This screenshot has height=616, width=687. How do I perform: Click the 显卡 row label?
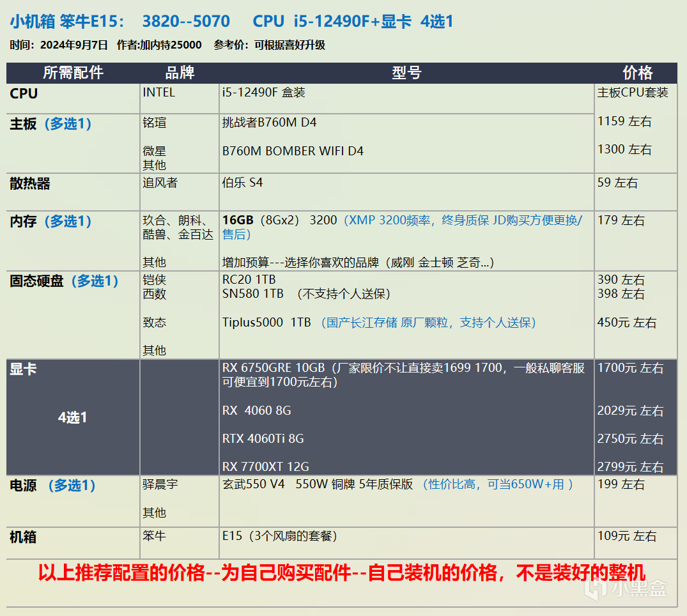point(23,369)
